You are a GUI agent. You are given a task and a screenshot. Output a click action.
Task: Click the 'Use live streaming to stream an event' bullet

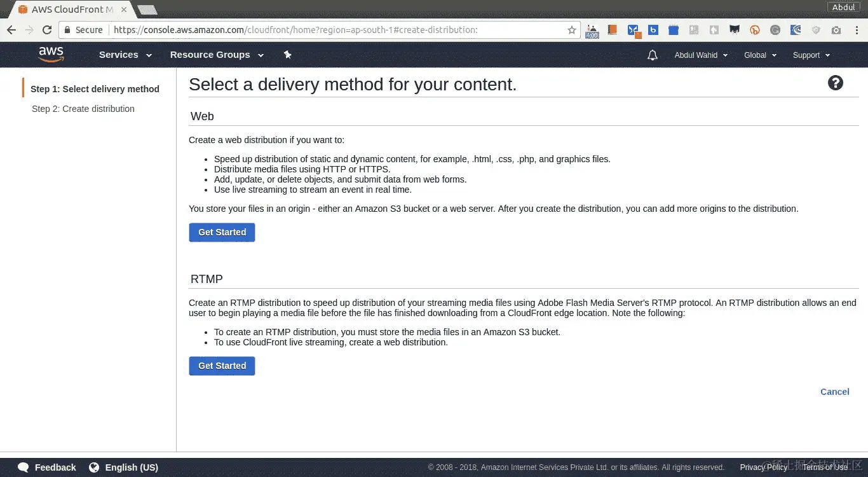(x=313, y=190)
